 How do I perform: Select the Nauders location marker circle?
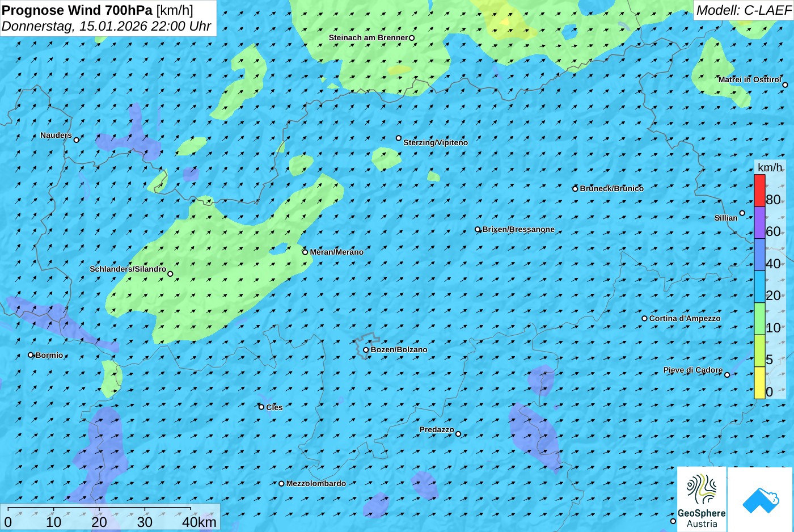(x=77, y=140)
